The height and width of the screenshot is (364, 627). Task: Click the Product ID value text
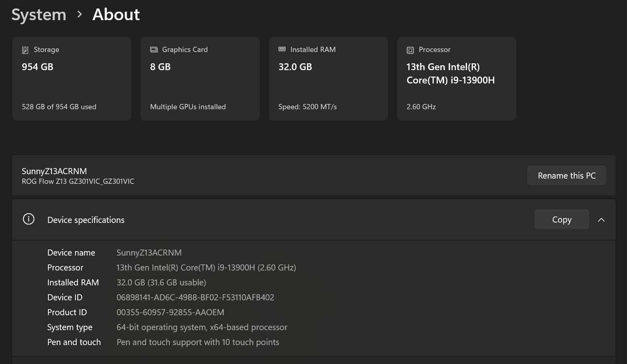170,312
